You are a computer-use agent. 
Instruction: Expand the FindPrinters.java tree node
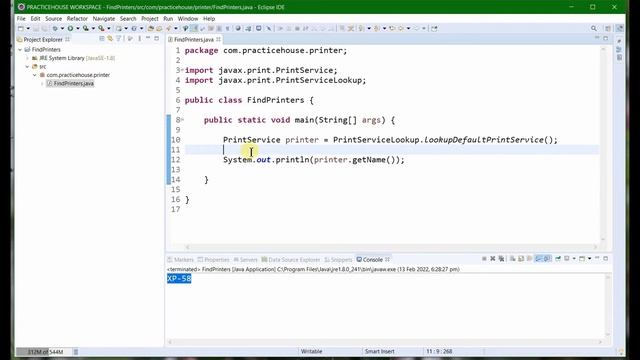[x=42, y=83]
